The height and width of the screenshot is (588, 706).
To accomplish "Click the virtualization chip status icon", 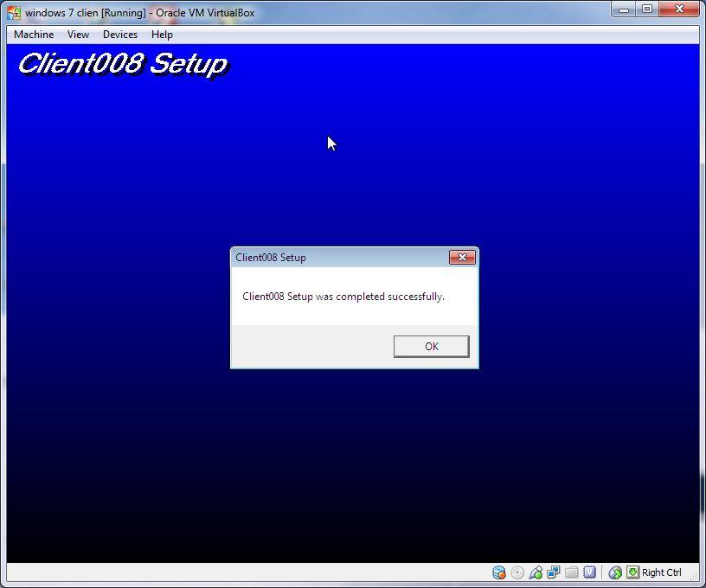I will 589,572.
